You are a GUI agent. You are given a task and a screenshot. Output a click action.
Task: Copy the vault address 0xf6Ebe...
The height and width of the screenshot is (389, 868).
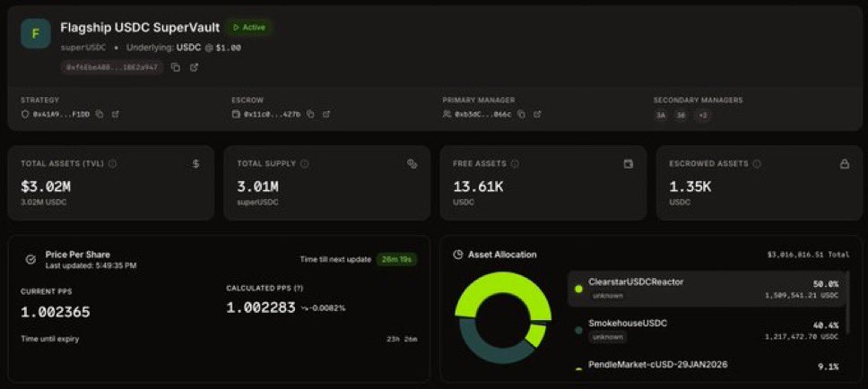[176, 67]
